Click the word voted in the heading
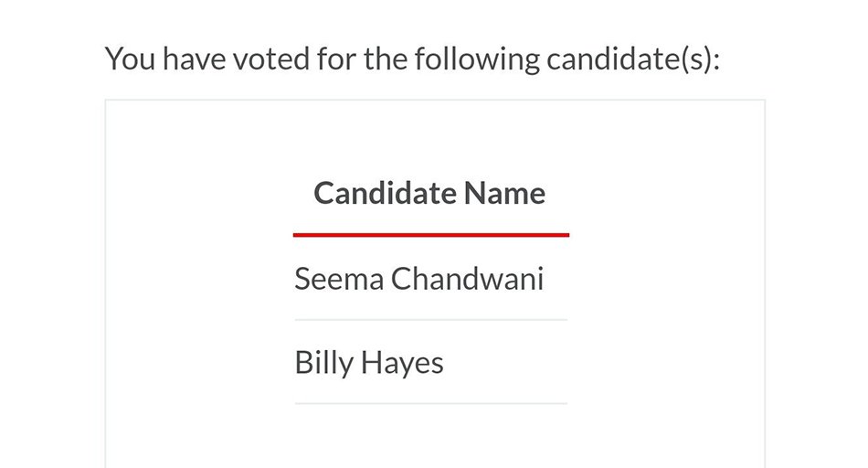 coord(271,59)
